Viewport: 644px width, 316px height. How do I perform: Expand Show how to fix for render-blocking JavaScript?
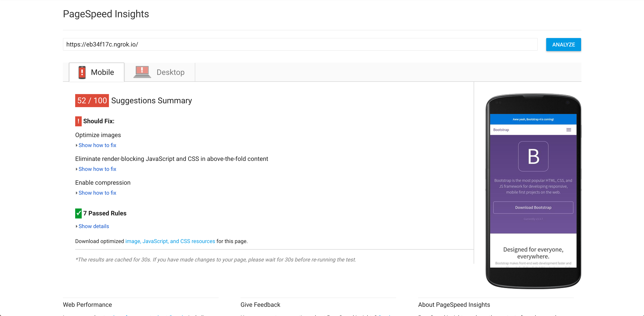(97, 169)
